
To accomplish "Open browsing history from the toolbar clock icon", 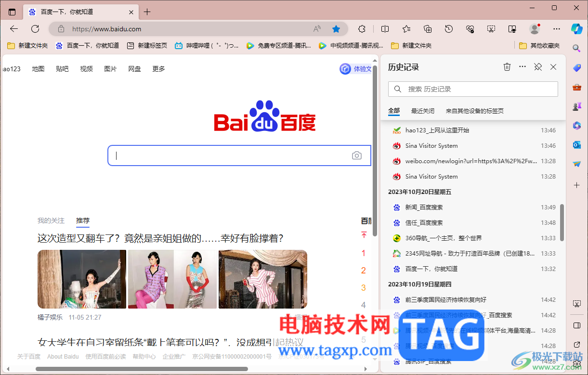I will tap(449, 29).
